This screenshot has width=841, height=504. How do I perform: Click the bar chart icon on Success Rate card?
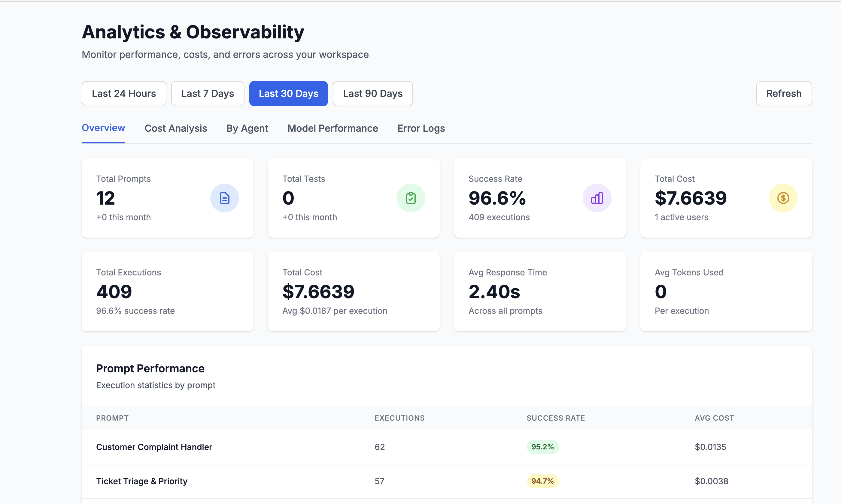tap(597, 198)
